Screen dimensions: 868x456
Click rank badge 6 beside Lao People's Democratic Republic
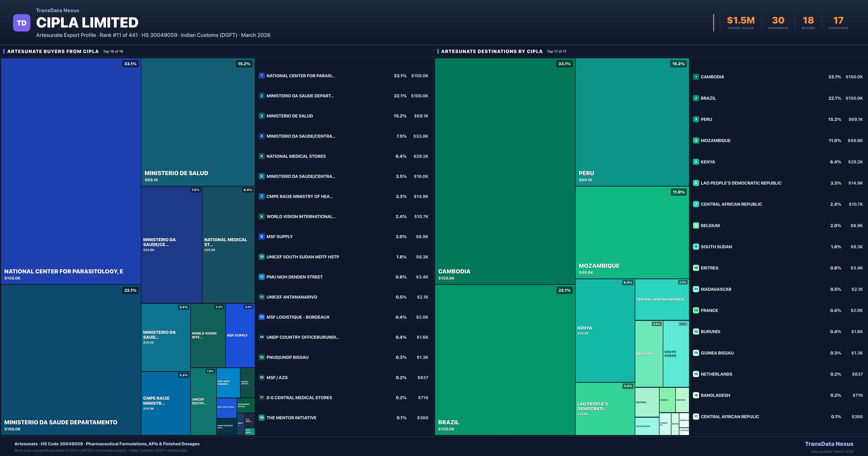click(x=696, y=183)
